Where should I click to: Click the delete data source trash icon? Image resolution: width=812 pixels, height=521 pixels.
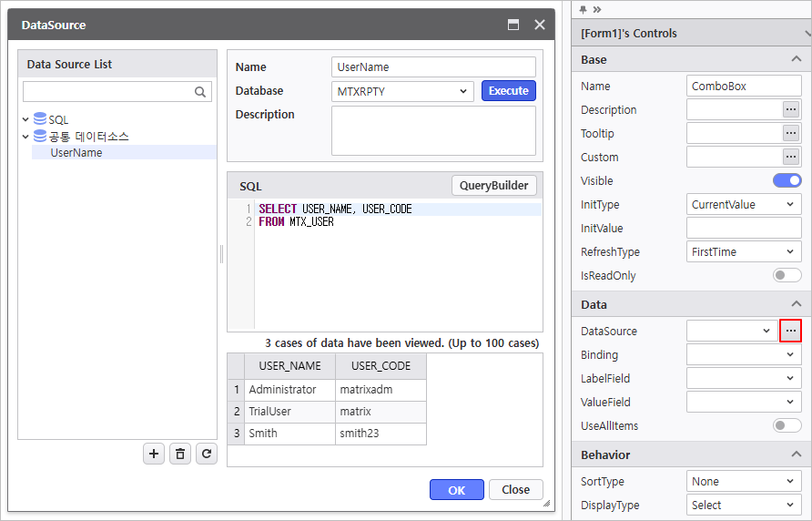(x=180, y=454)
